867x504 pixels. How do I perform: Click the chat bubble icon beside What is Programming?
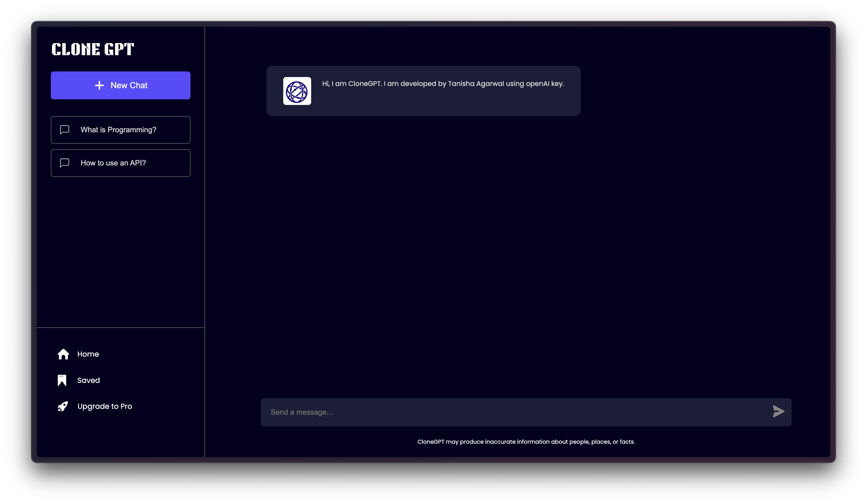point(65,129)
